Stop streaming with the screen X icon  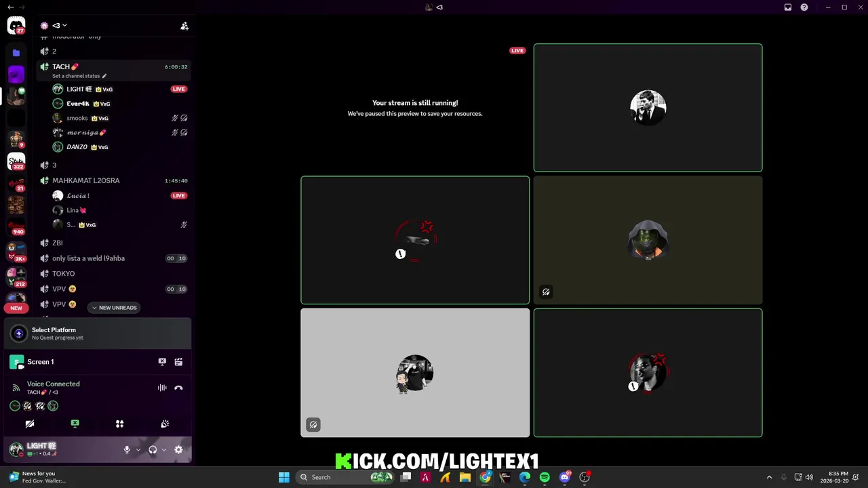point(162,362)
